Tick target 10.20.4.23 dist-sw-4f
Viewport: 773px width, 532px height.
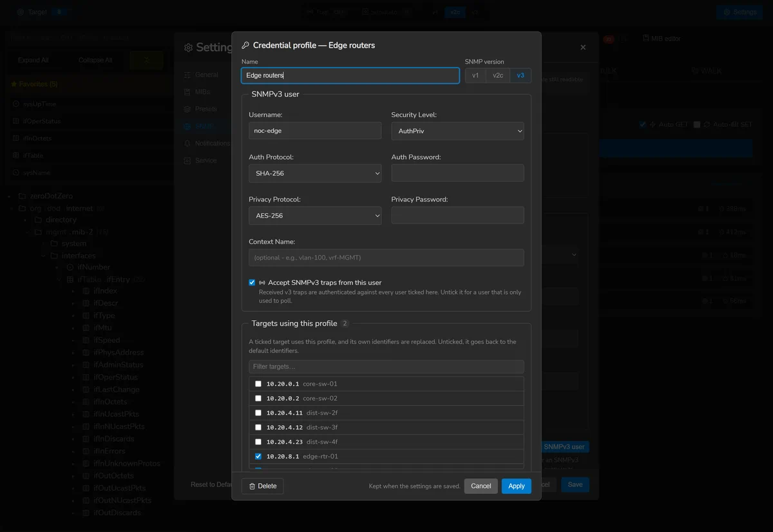258,442
